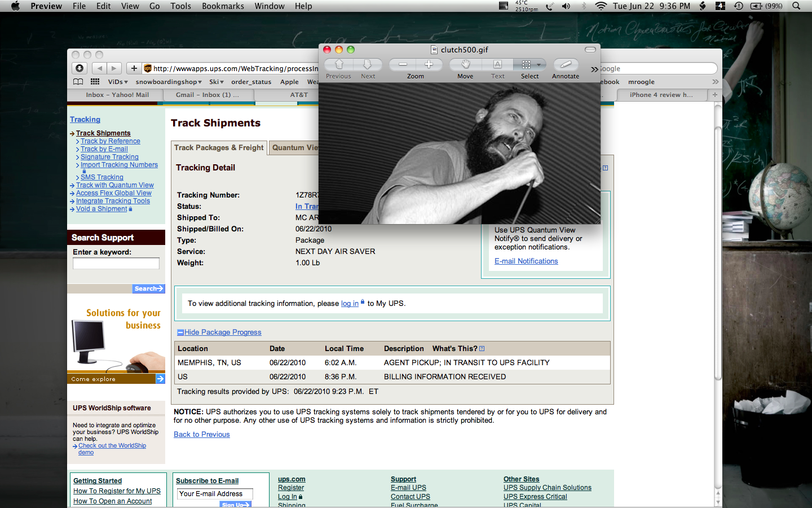Click the clutch500.gif document proxy icon
This screenshot has height=508, width=812.
click(x=434, y=50)
